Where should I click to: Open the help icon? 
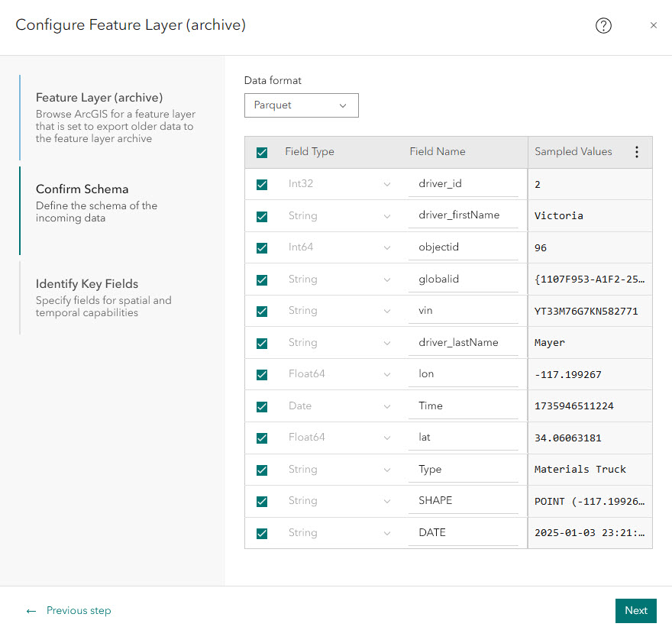click(x=603, y=25)
